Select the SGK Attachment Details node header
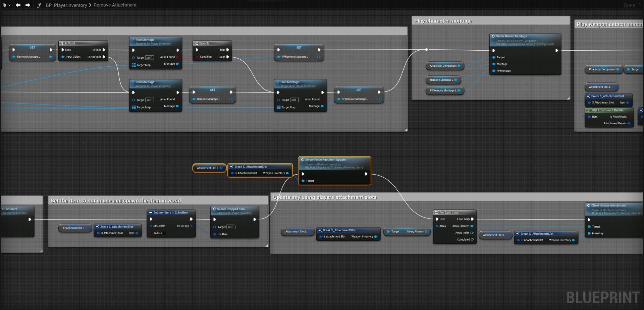This screenshot has height=310, width=644. click(x=607, y=110)
